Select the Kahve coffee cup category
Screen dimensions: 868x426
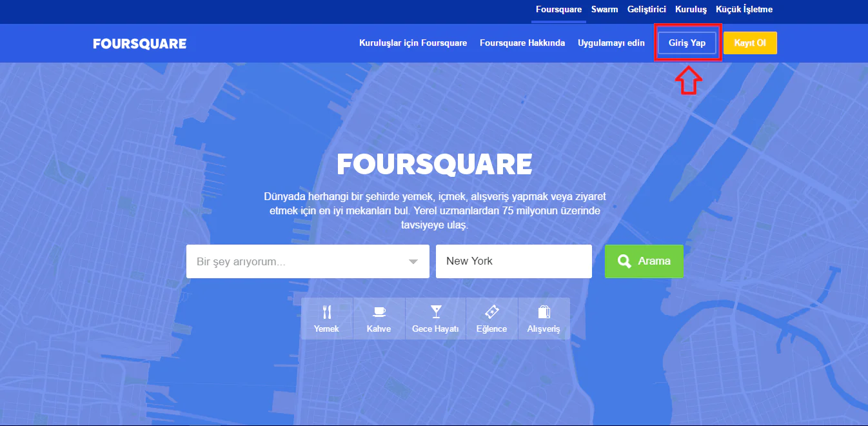click(x=379, y=318)
